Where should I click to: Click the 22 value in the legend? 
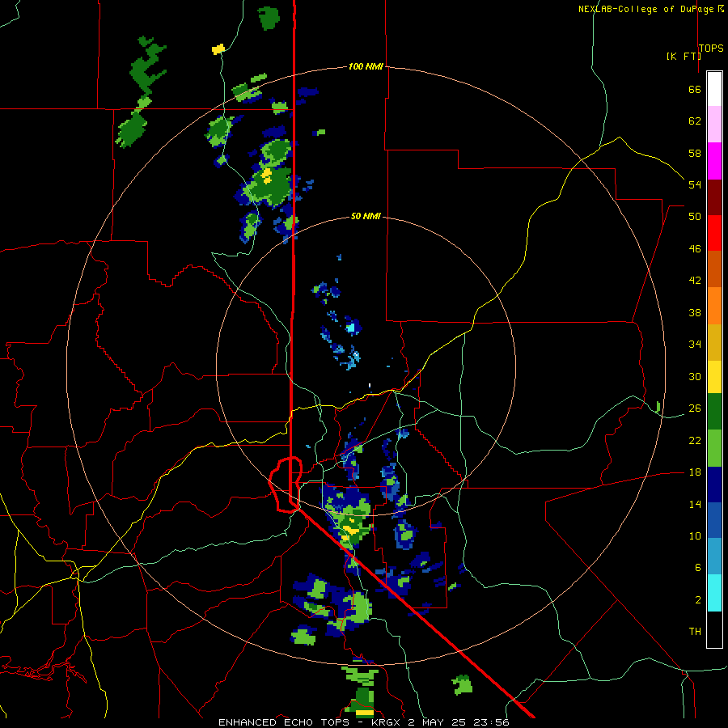695,441
